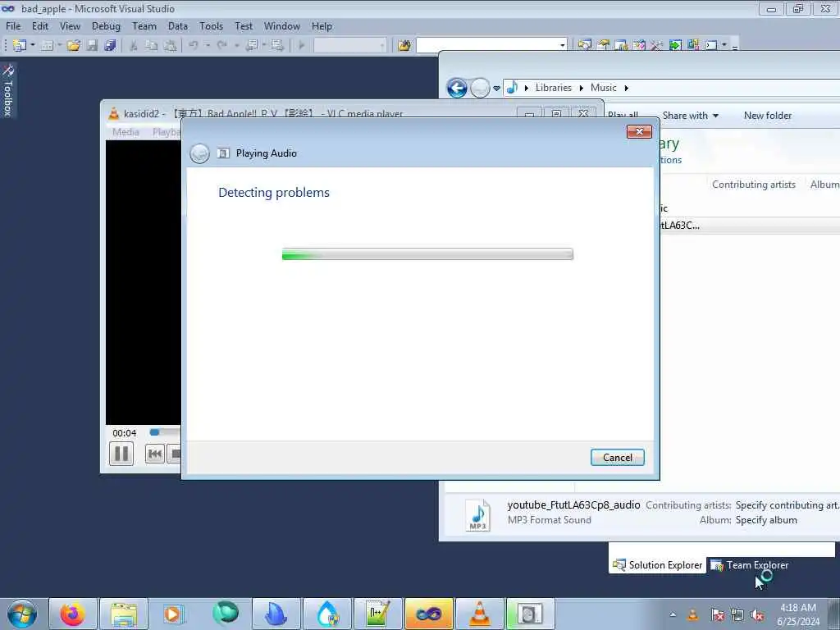The image size is (840, 630).
Task: Click the Properties Window toolbar icon
Action: pyautogui.click(x=603, y=46)
